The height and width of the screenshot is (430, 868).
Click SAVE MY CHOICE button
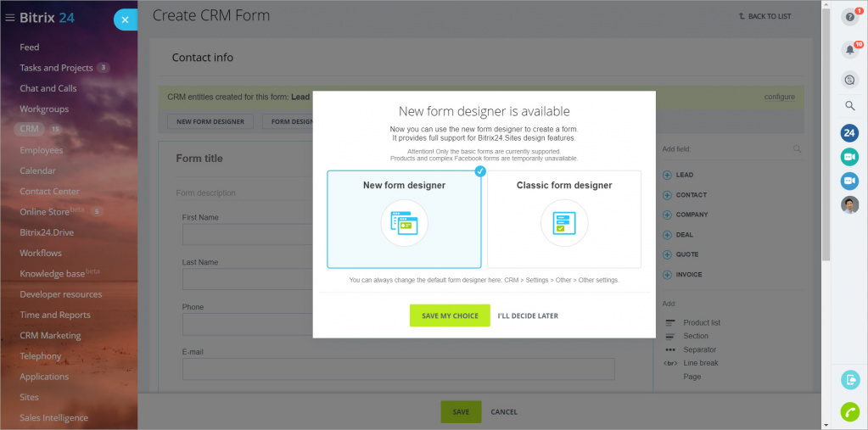(450, 316)
